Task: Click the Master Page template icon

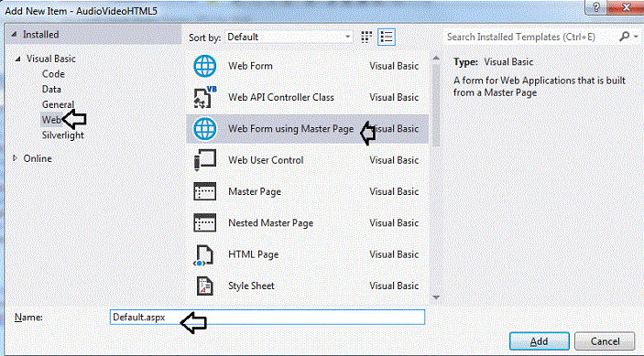Action: coord(204,191)
